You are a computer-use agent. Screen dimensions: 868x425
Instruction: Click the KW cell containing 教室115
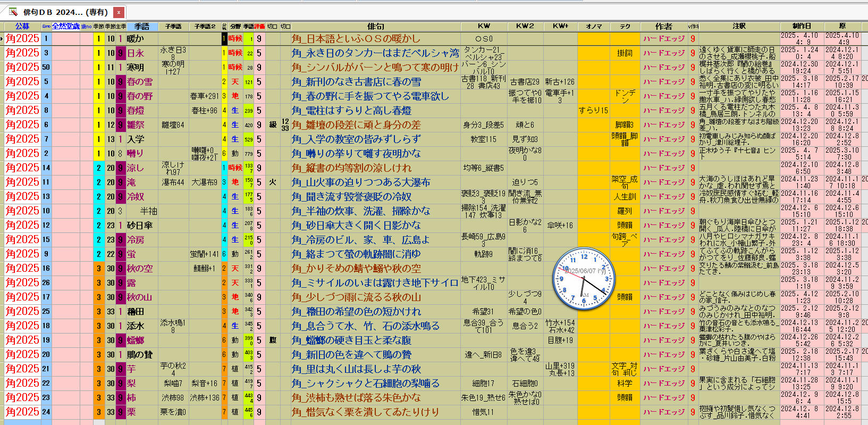483,139
